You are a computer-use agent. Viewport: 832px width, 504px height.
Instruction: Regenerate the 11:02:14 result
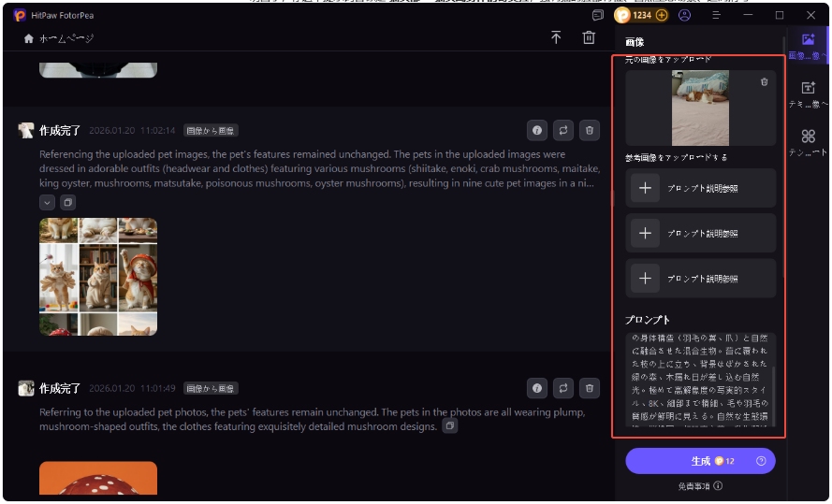coord(562,130)
